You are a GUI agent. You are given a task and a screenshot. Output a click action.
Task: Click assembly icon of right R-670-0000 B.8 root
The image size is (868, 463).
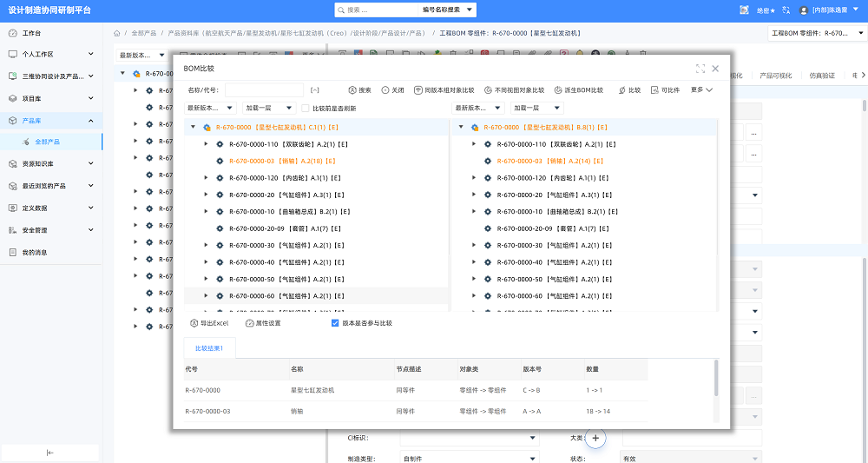(475, 128)
